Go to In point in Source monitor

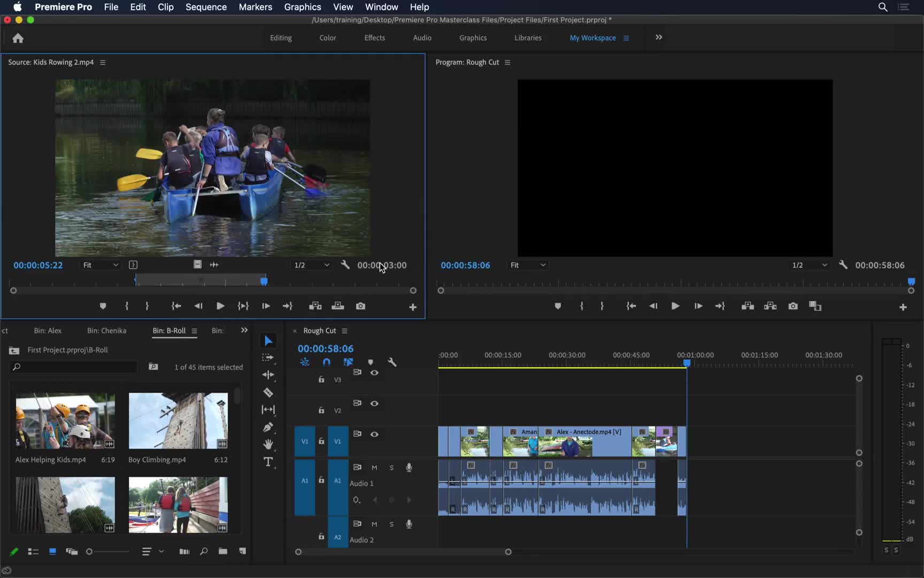pyautogui.click(x=176, y=306)
